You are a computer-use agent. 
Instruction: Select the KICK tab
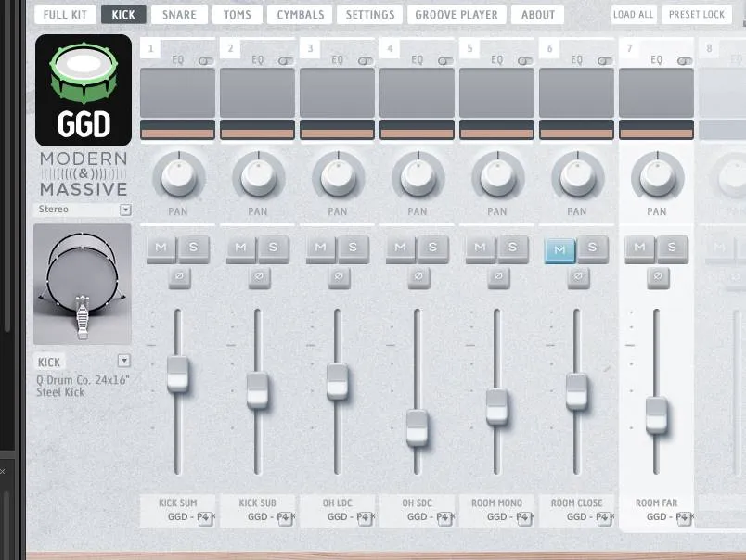click(x=123, y=15)
